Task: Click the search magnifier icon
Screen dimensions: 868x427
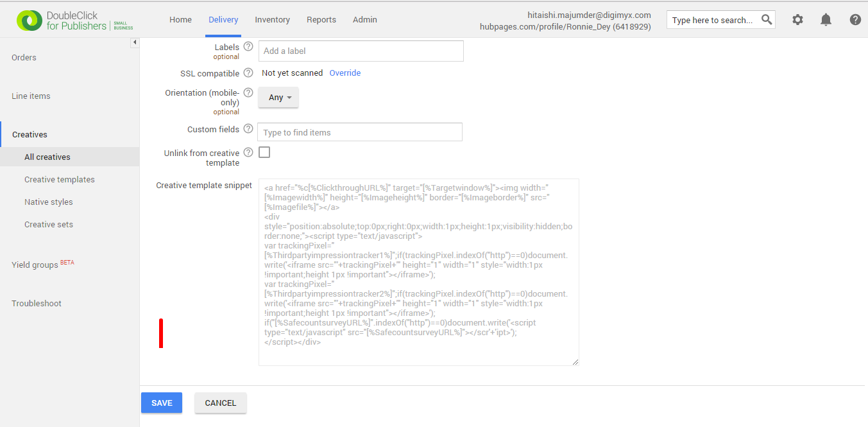Action: 767,19
